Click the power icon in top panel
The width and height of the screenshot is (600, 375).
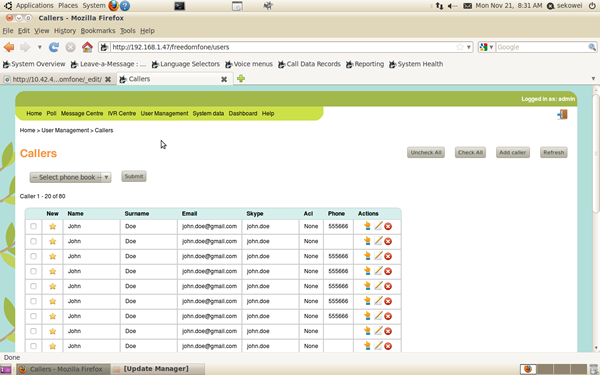click(x=592, y=5)
